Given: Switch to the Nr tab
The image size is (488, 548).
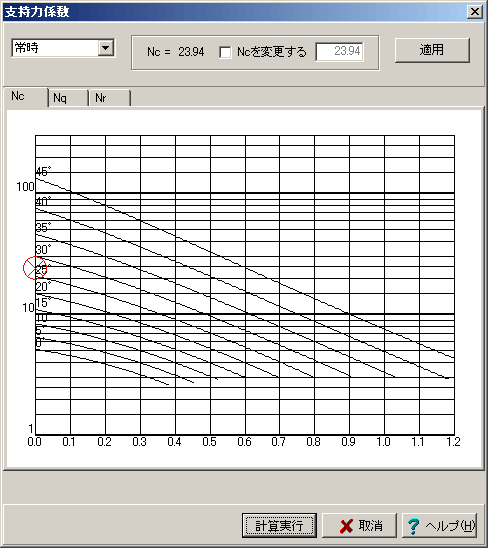Looking at the screenshot, I should tap(109, 98).
